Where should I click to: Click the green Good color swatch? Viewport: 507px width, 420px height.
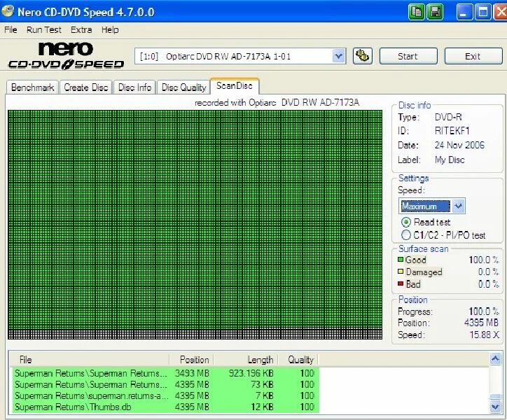pos(401,259)
